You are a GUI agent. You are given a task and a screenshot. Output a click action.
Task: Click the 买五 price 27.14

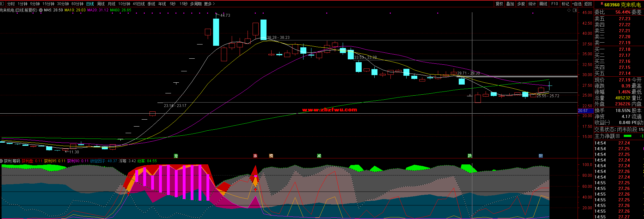pyautogui.click(x=625, y=74)
